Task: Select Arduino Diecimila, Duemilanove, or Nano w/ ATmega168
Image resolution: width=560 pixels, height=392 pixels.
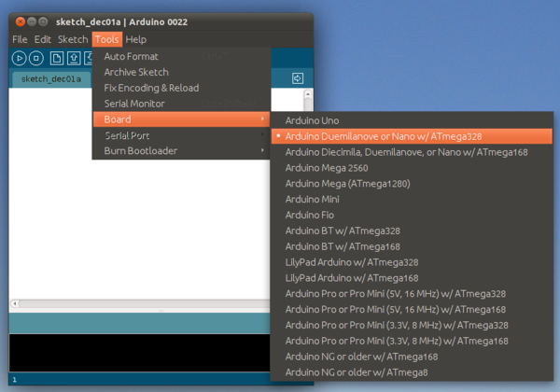Action: 412,152
